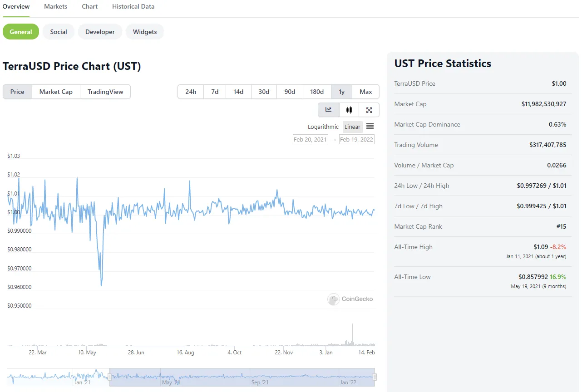The width and height of the screenshot is (582, 392).
Task: Choose the Max time range
Action: tap(366, 92)
